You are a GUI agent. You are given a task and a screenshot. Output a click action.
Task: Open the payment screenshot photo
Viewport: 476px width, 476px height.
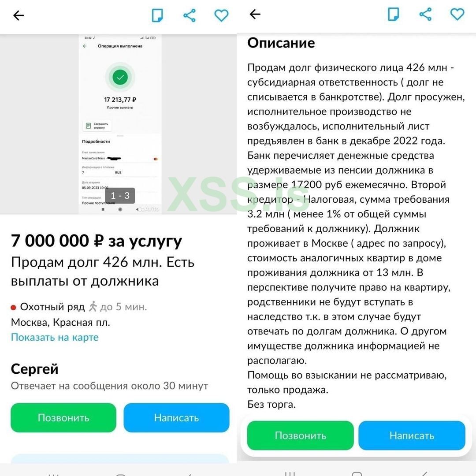pos(120,124)
